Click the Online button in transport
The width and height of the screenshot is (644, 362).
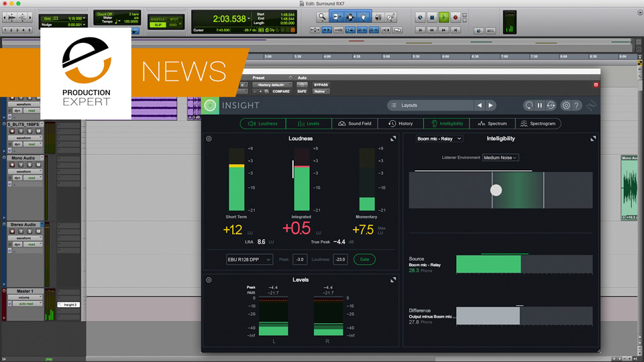(420, 17)
